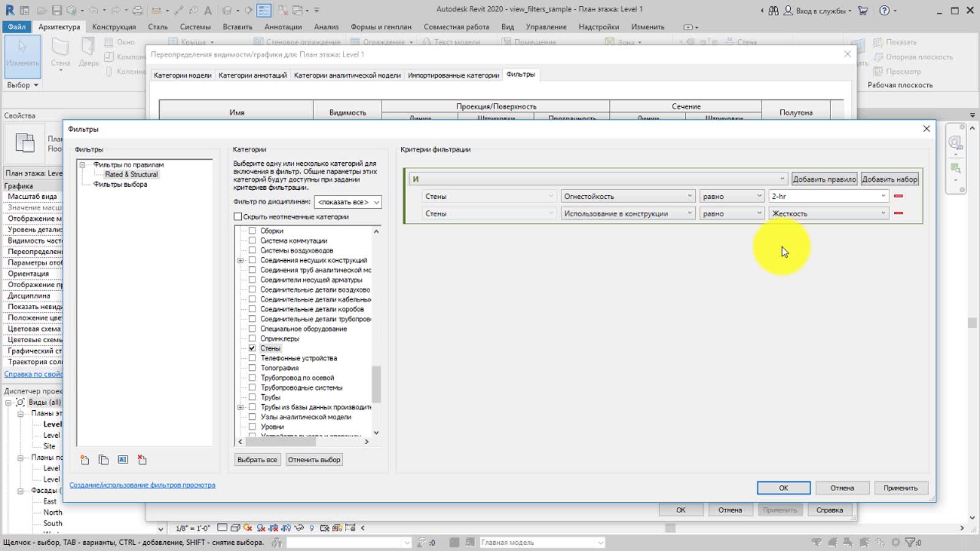The height and width of the screenshot is (551, 980).
Task: Collapse the Фильтры по правилам tree node
Action: pyautogui.click(x=82, y=165)
